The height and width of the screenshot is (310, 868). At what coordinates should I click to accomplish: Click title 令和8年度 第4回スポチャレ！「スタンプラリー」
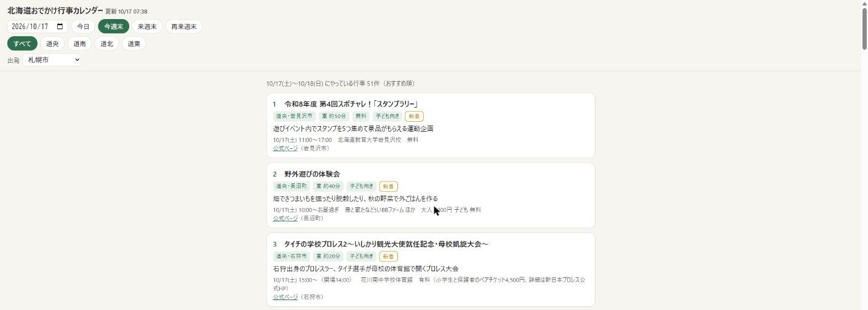pos(351,104)
